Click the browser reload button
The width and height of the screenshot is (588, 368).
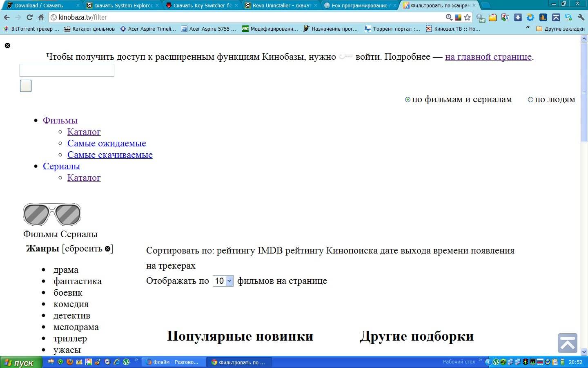pos(29,17)
